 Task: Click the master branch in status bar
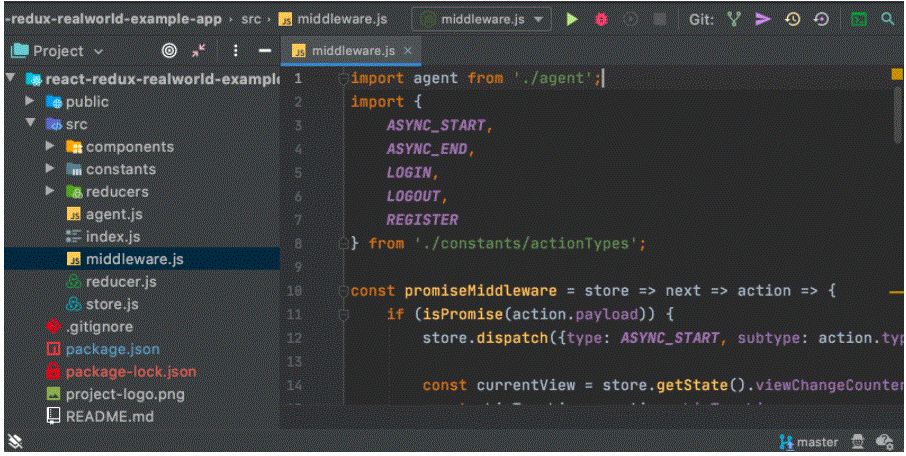coord(809,441)
